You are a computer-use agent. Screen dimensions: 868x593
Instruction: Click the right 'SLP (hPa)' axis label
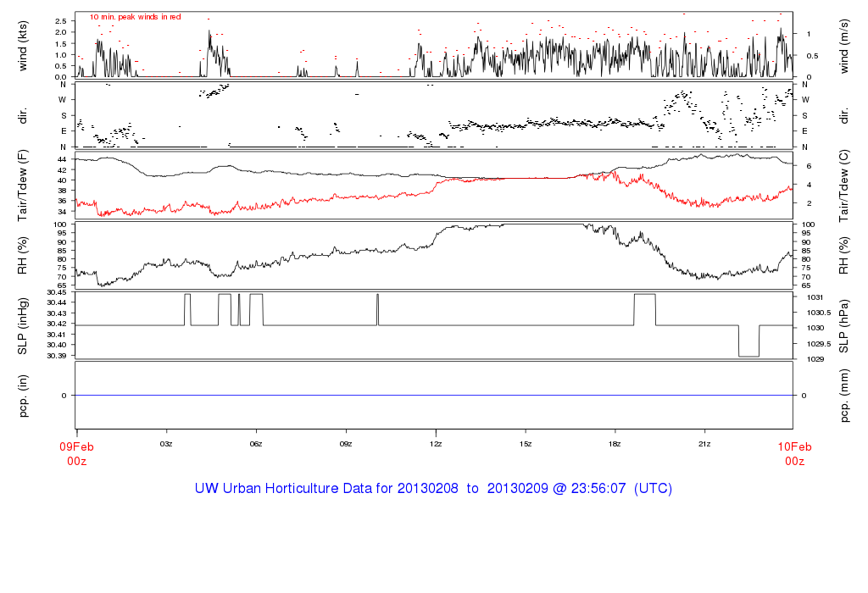pyautogui.click(x=843, y=326)
